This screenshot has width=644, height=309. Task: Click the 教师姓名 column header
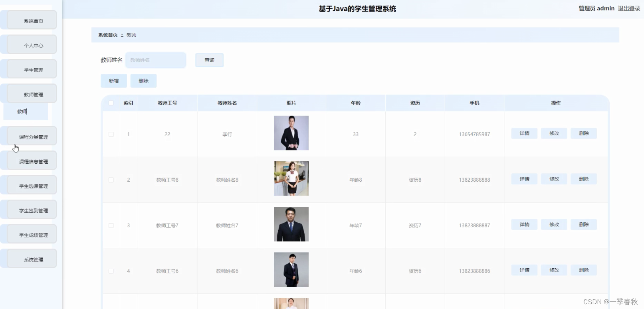227,103
